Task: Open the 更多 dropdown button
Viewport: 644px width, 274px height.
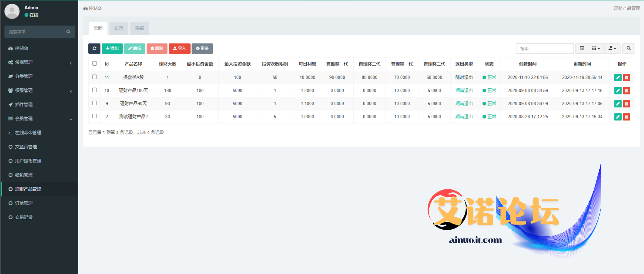Action: click(202, 48)
